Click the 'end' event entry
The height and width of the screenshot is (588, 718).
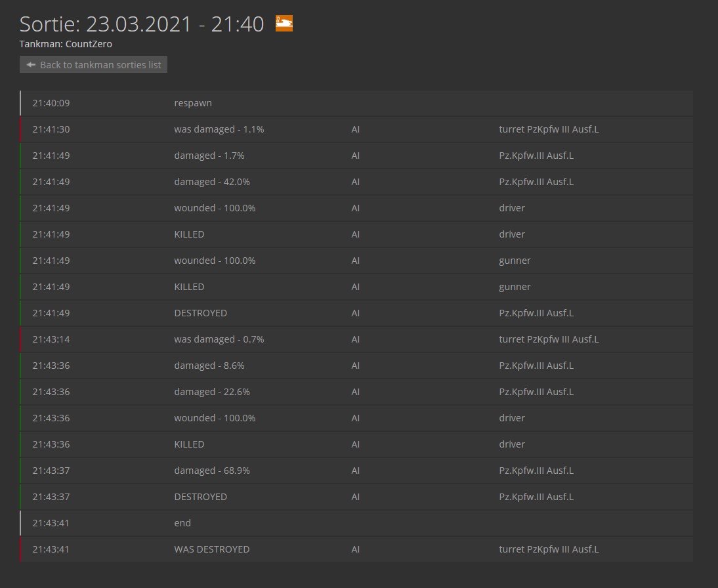(x=182, y=523)
